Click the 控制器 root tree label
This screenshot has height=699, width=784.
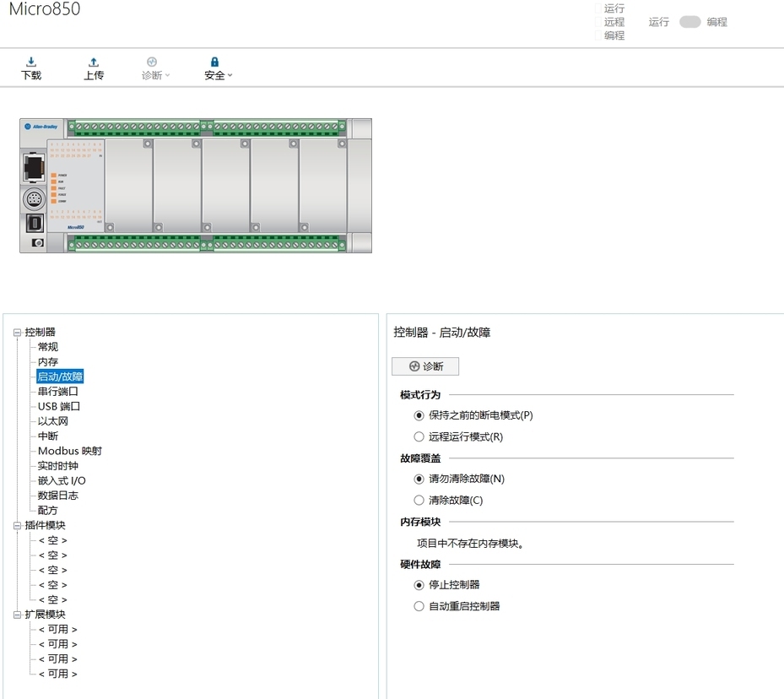40,332
